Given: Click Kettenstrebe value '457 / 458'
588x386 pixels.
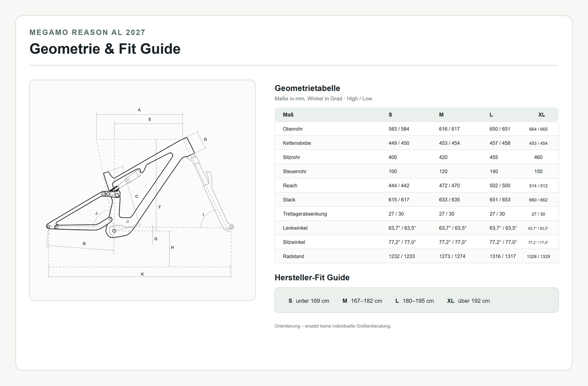Looking at the screenshot, I should coord(500,143).
